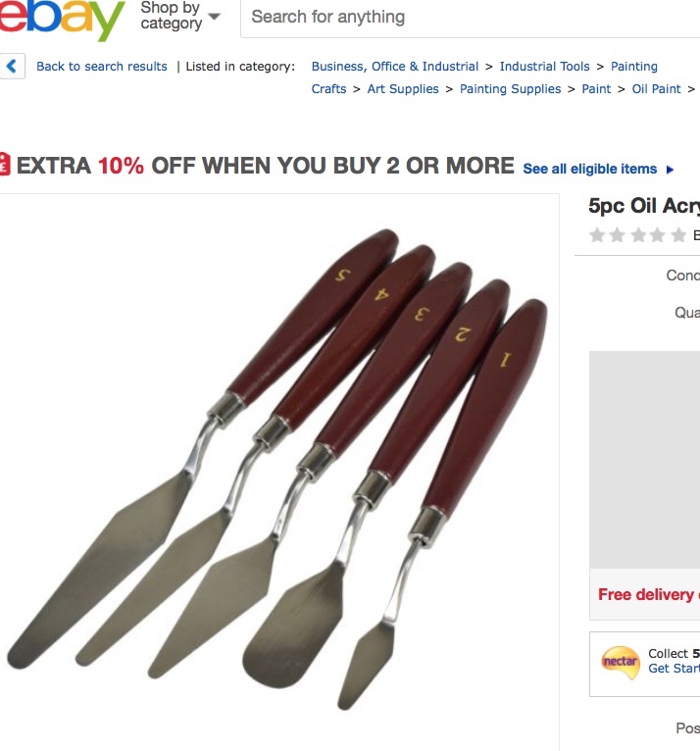Click the Nectar logo icon
The width and height of the screenshot is (700, 751).
[620, 663]
